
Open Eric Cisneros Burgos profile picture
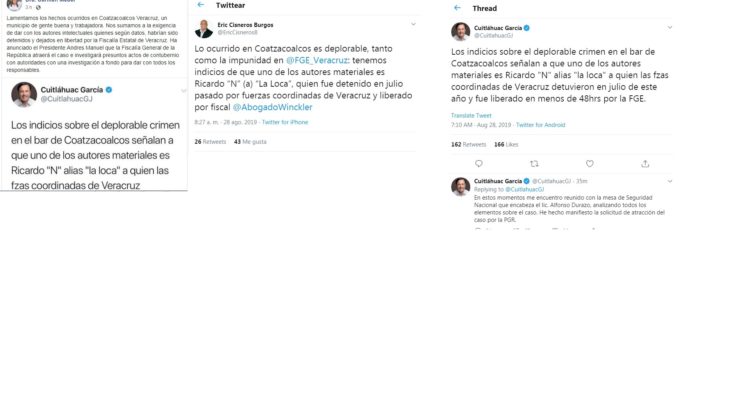click(x=204, y=29)
